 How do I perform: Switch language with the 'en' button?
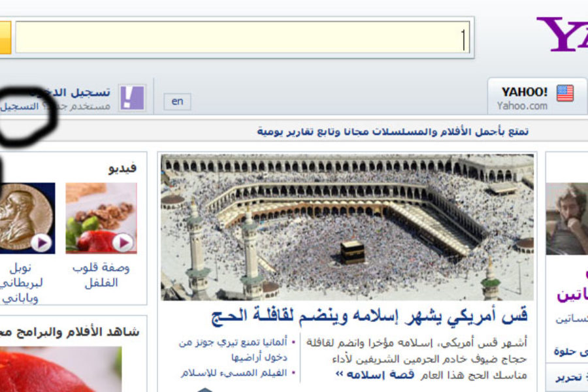click(177, 101)
